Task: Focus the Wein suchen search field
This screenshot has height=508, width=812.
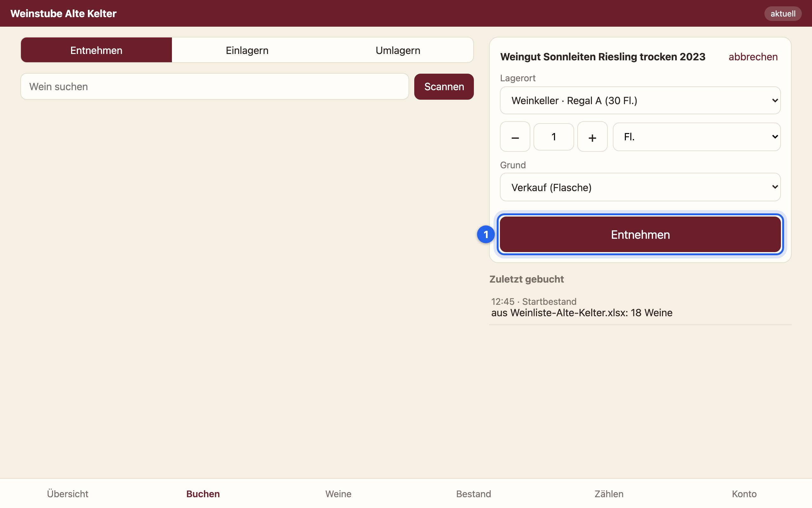Action: click(x=215, y=87)
